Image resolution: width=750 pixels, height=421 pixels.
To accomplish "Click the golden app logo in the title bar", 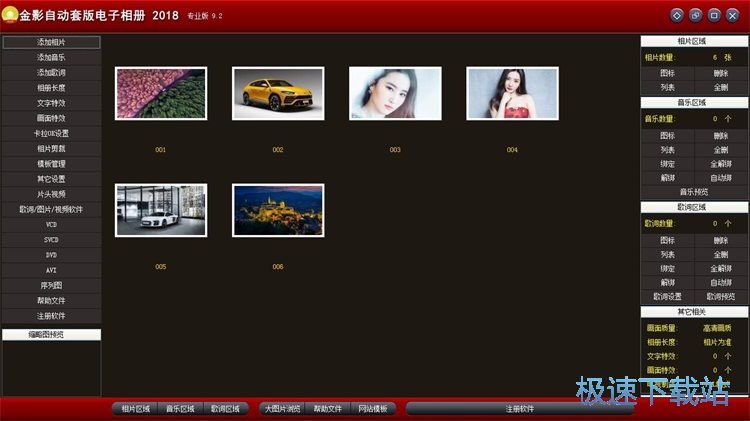I will [x=10, y=15].
